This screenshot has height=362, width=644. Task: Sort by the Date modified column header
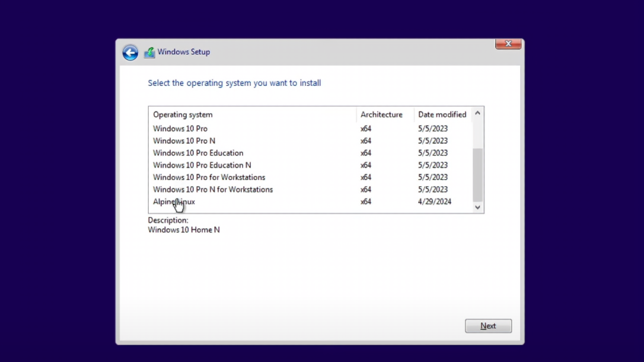tap(442, 114)
